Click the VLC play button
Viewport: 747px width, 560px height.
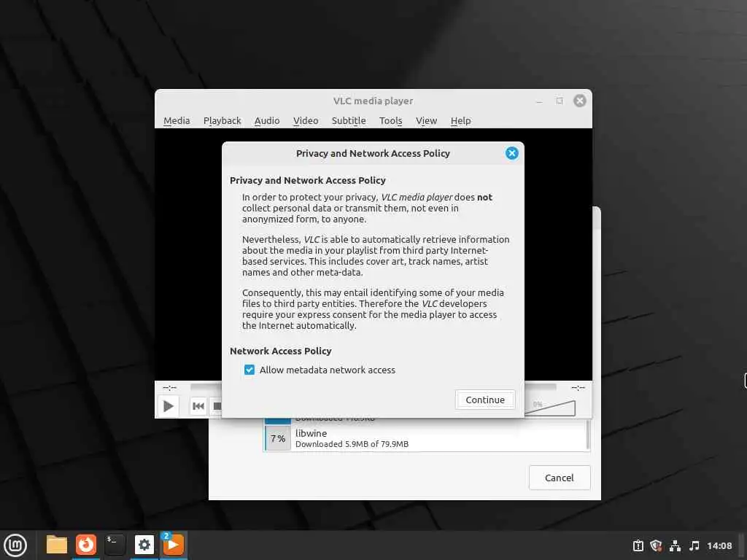(169, 406)
